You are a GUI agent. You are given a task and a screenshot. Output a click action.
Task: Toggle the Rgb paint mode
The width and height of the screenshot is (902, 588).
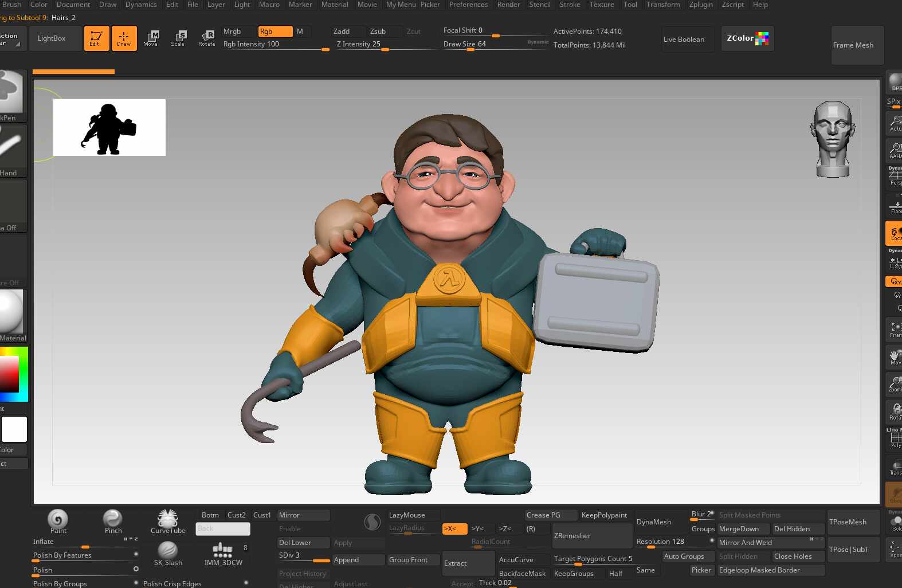tap(274, 32)
